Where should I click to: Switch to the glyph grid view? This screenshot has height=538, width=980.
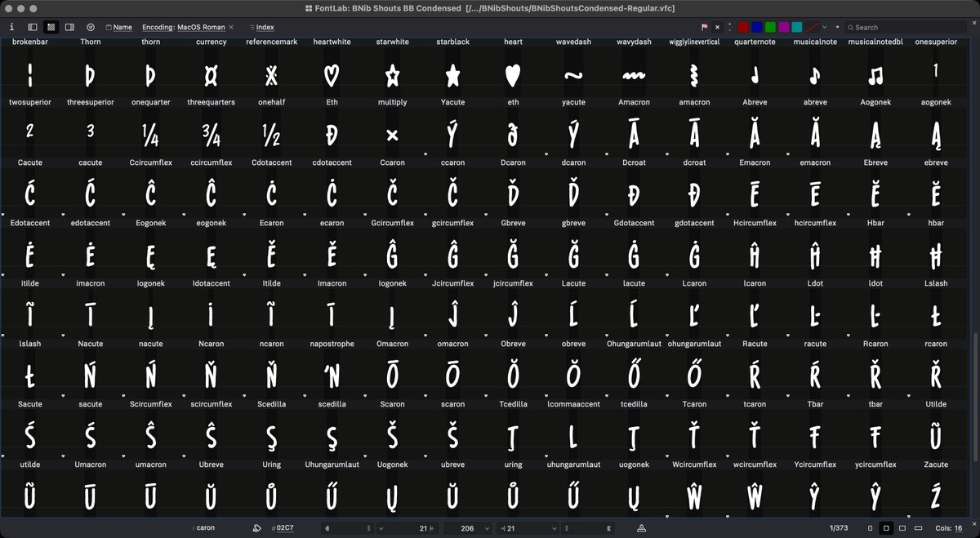51,27
